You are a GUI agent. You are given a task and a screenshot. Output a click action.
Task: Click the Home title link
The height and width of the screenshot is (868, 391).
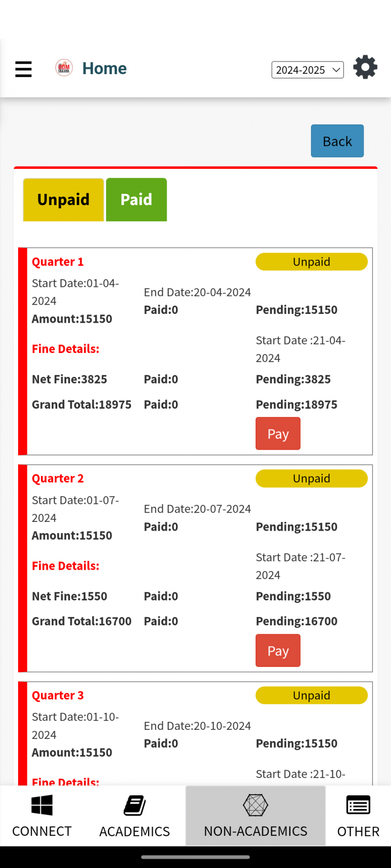pyautogui.click(x=105, y=68)
